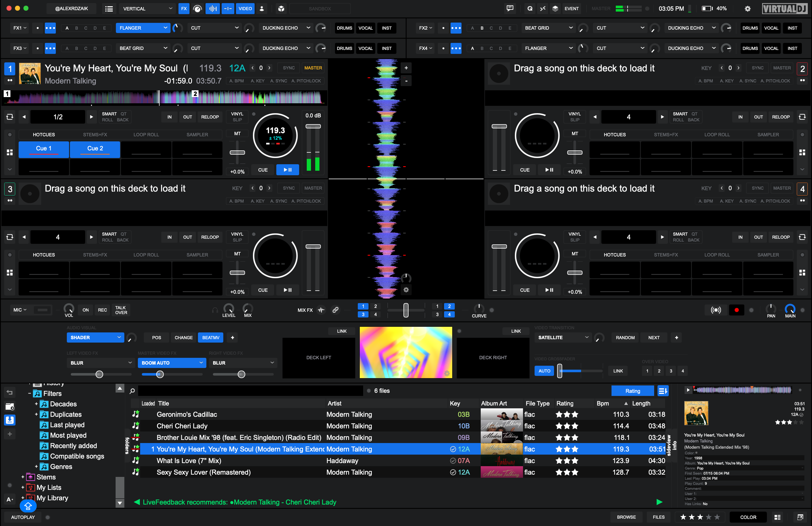Open the floating window icon at bottom right
Screen dimensions: 812x526
click(800, 517)
